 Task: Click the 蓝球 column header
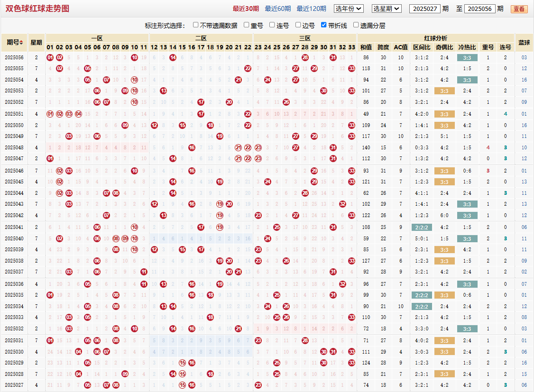524,43
